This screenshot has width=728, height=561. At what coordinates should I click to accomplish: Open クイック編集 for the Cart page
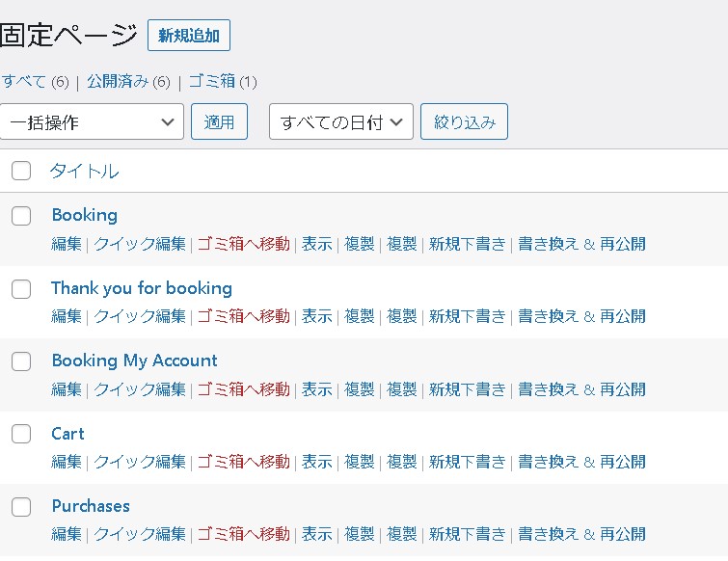[x=139, y=462]
